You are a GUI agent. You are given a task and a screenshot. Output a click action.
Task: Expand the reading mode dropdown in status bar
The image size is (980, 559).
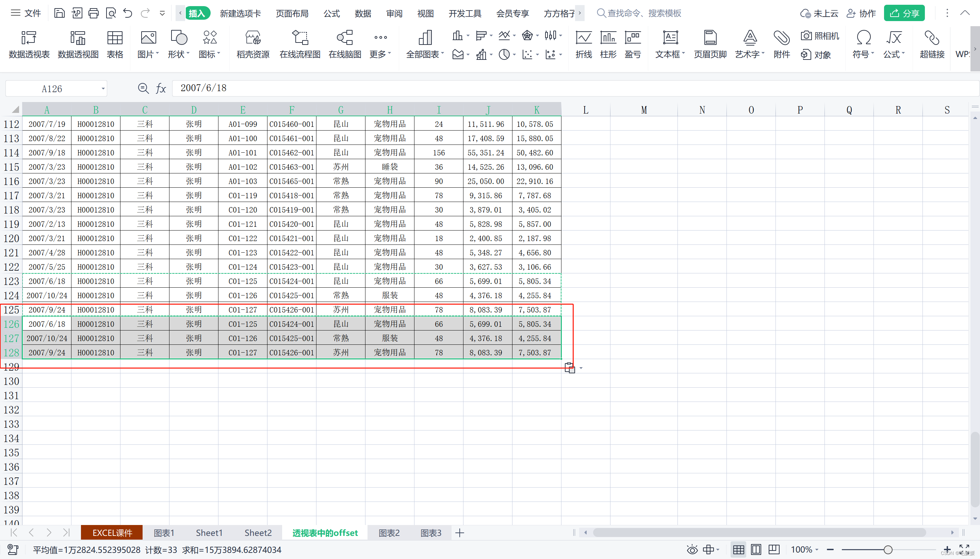tap(718, 550)
